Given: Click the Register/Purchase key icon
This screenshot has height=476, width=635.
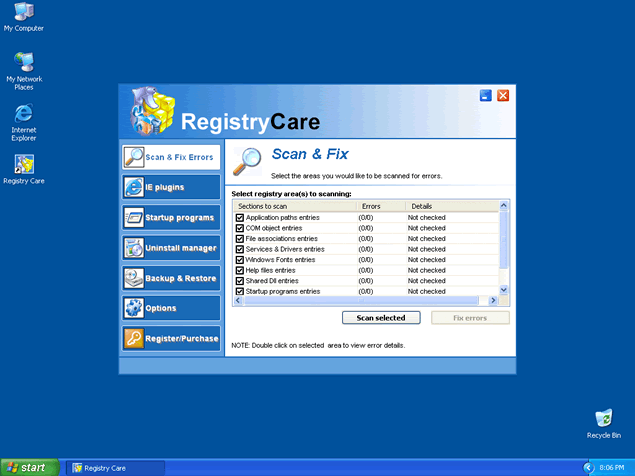Looking at the screenshot, I should (134, 338).
